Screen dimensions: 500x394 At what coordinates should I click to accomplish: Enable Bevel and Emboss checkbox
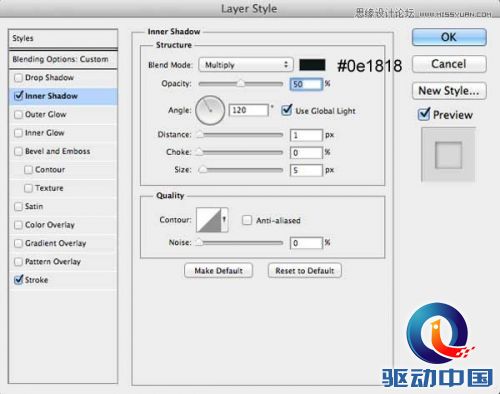[x=18, y=151]
